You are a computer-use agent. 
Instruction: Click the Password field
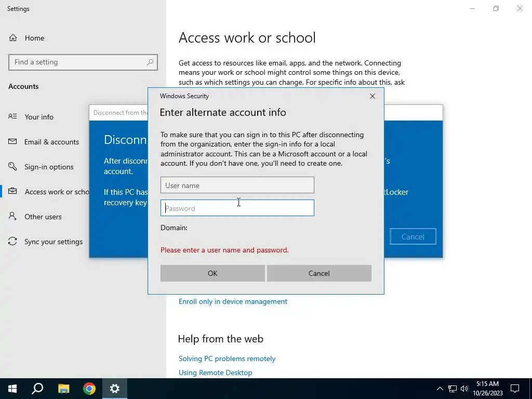[x=237, y=208]
